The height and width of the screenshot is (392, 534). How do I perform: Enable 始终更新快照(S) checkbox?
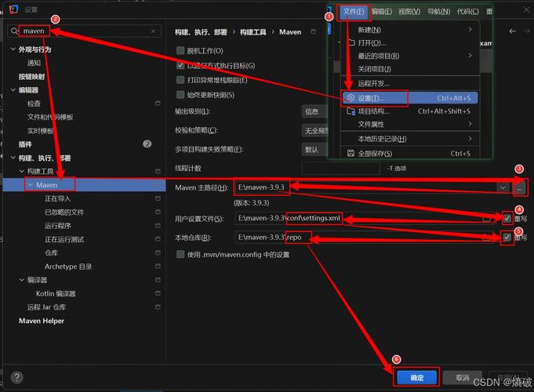point(180,95)
